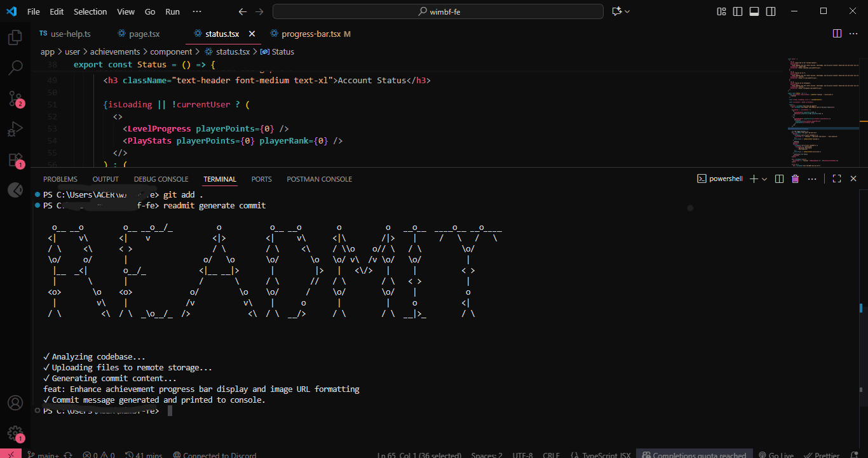Toggle the primary side bar
Image resolution: width=868 pixels, height=458 pixels.
click(738, 11)
